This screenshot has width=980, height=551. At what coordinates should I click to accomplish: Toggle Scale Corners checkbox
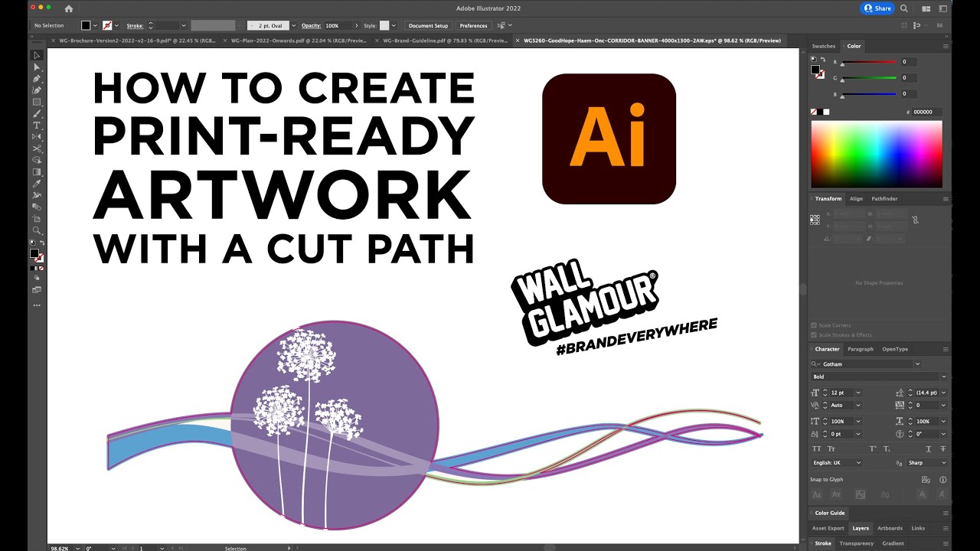pos(813,325)
